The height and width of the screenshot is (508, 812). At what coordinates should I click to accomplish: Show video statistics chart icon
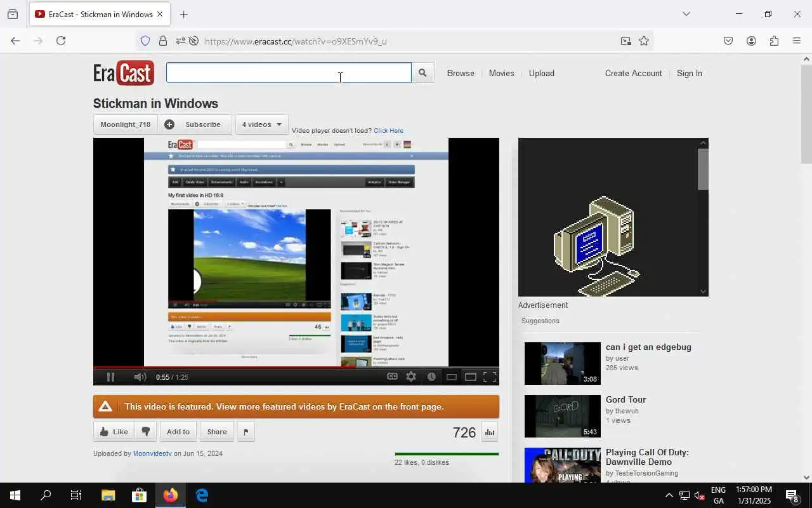(490, 432)
